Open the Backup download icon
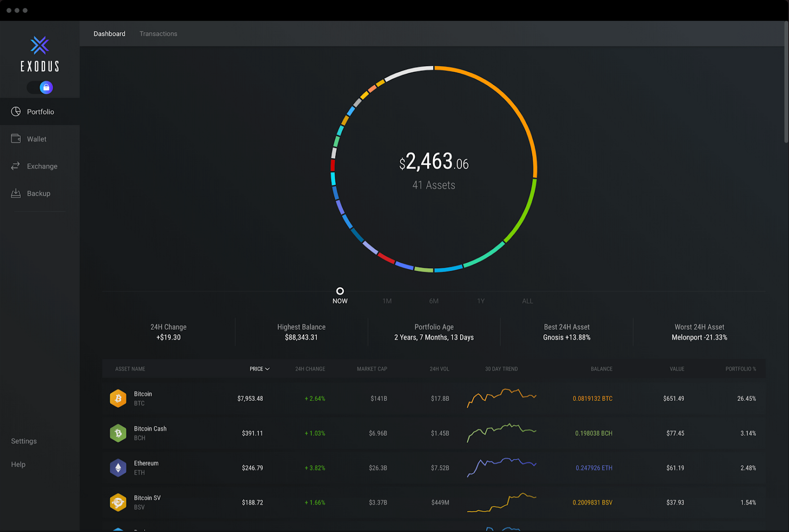The width and height of the screenshot is (789, 532). (16, 193)
